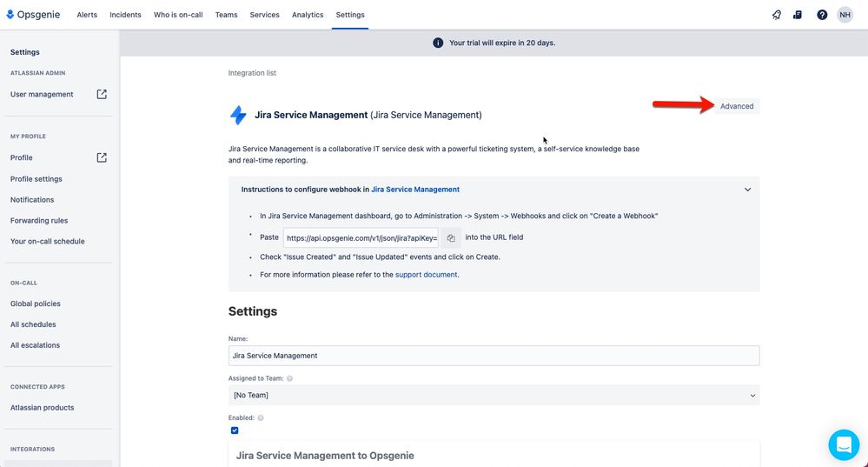The width and height of the screenshot is (868, 467).
Task: Click User management external link icon
Action: point(102,94)
